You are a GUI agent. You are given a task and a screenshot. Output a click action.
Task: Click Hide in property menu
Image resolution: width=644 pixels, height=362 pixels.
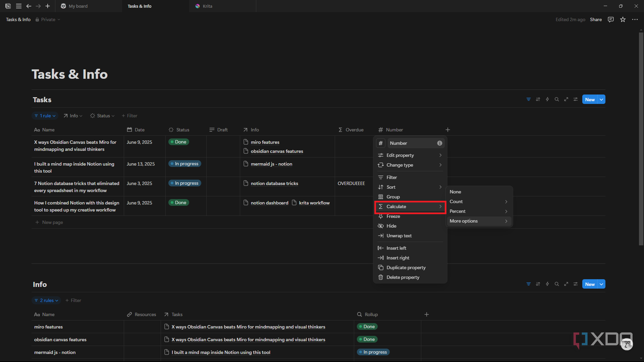click(x=410, y=226)
